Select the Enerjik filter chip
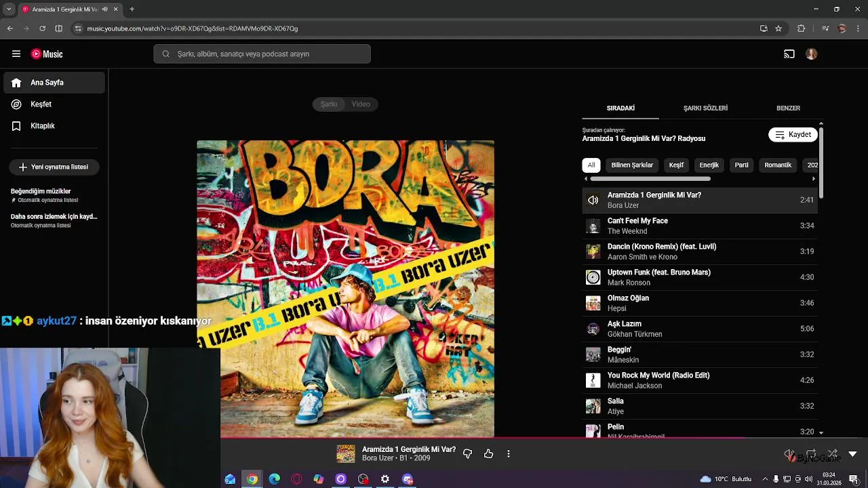The height and width of the screenshot is (488, 868). [x=709, y=165]
